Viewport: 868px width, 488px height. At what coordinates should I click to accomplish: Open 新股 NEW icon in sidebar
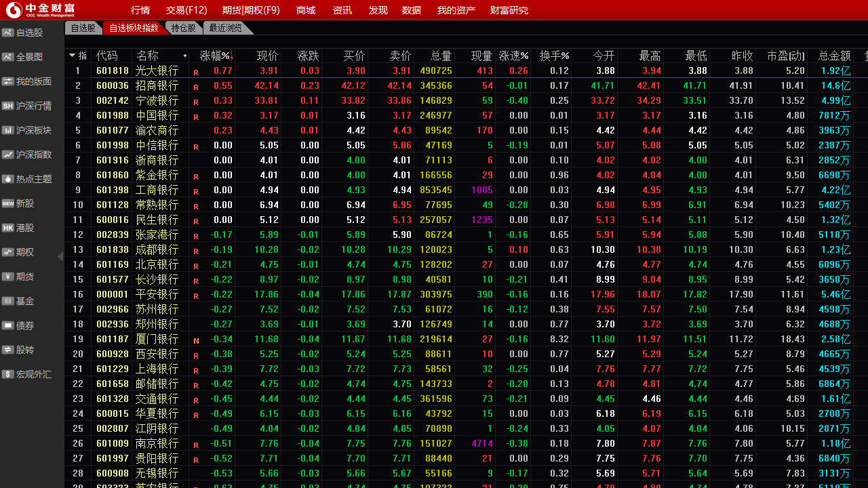pyautogui.click(x=8, y=203)
